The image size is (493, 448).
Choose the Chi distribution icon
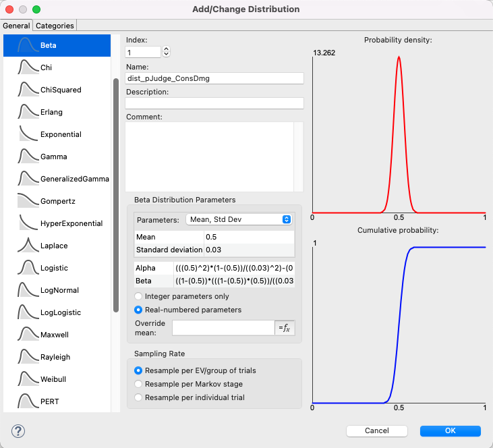point(28,67)
